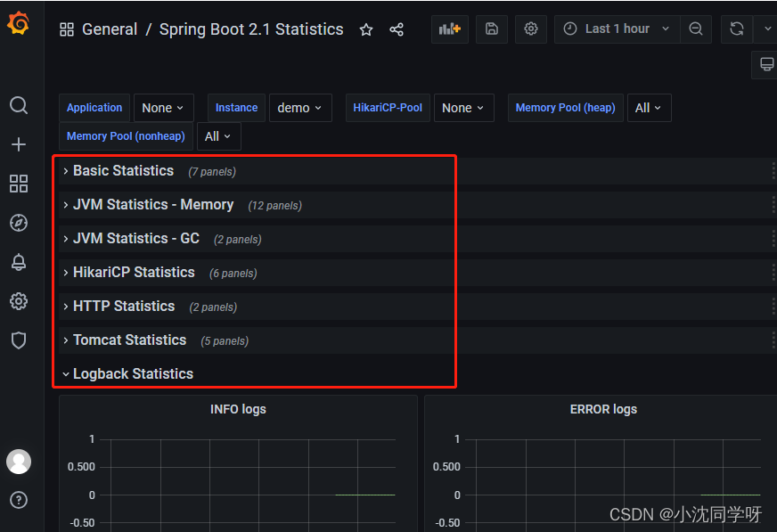The width and height of the screenshot is (777, 532).
Task: Open the ERROR logs panel title menu
Action: (x=603, y=409)
